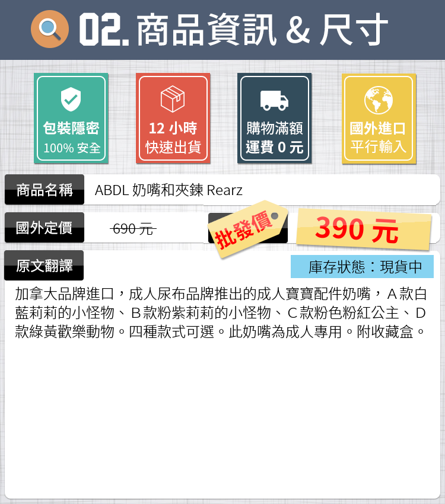The image size is (445, 504).
Task: Click the 庫存狀態：現貨中 blue status box
Action: [x=362, y=266]
